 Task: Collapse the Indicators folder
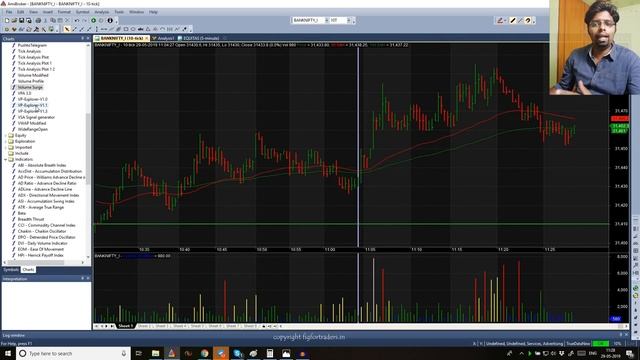(x=6, y=159)
